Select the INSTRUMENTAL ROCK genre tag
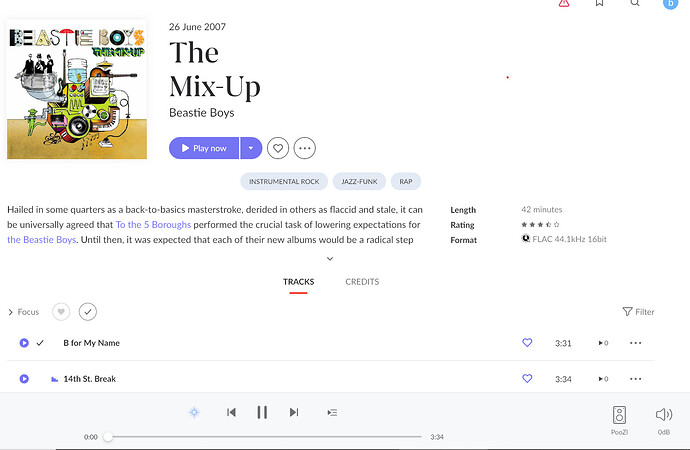The height and width of the screenshot is (450, 690). coord(284,181)
